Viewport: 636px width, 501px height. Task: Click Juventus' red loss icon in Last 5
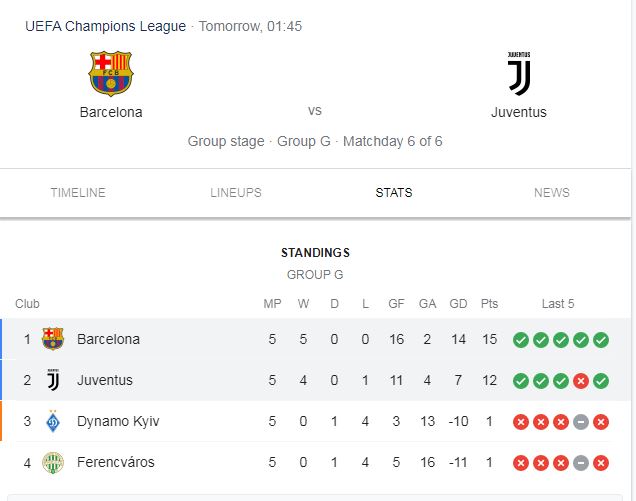581,381
